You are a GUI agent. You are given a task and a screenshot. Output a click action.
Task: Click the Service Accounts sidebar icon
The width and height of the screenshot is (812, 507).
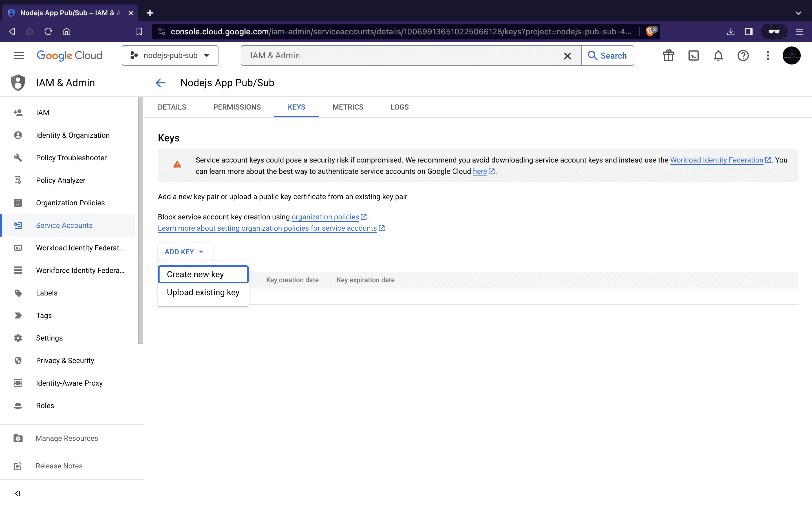coord(18,225)
